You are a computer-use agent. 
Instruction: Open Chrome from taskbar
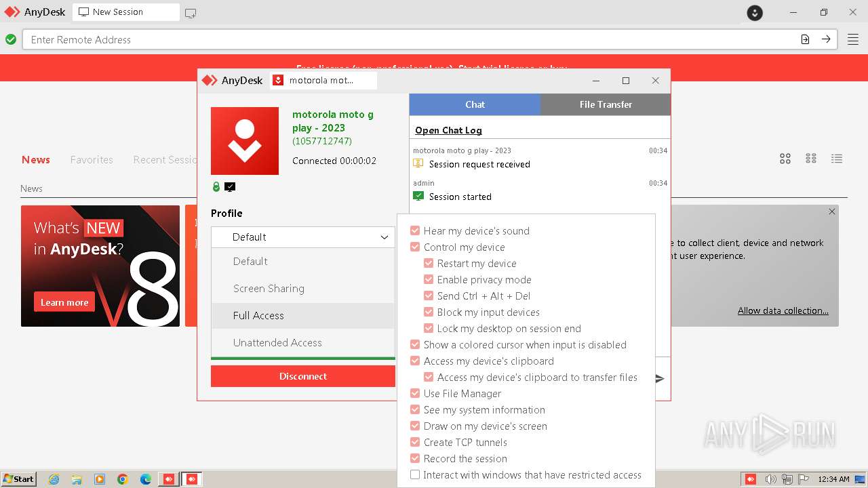pyautogui.click(x=123, y=479)
